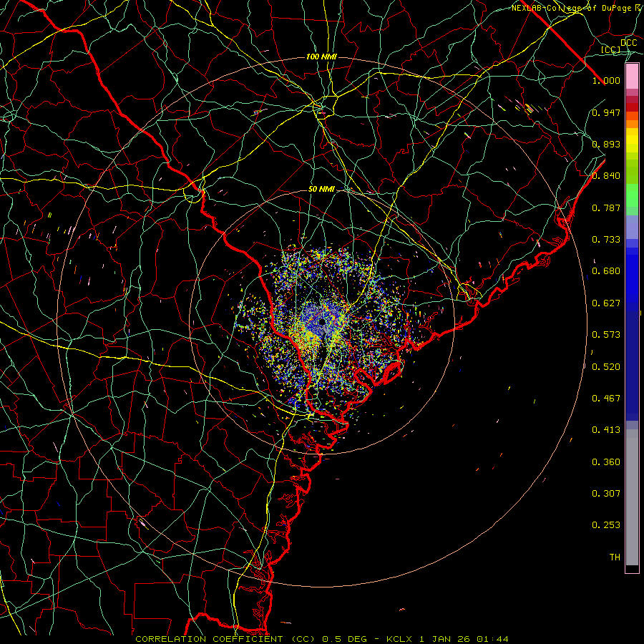Click the 0.627 scale value
This screenshot has height=644, width=644.
pyautogui.click(x=606, y=303)
